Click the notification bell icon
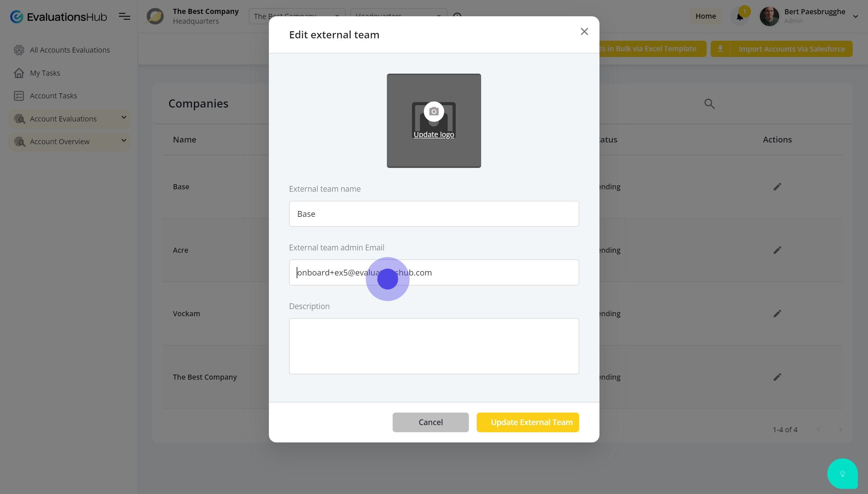The height and width of the screenshot is (494, 868). click(740, 17)
